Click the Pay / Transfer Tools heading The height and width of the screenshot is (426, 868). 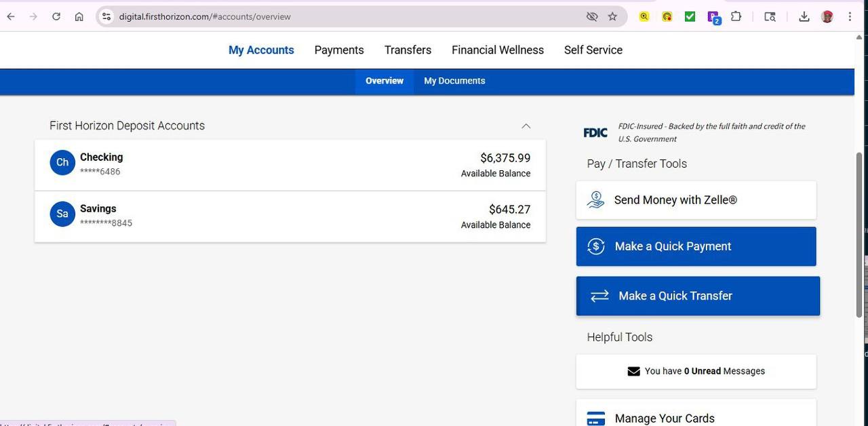[x=637, y=163]
